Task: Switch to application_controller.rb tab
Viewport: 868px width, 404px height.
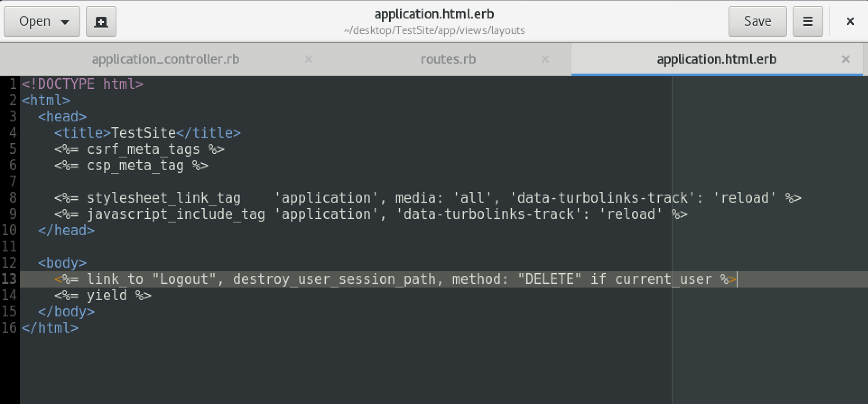Action: tap(166, 59)
